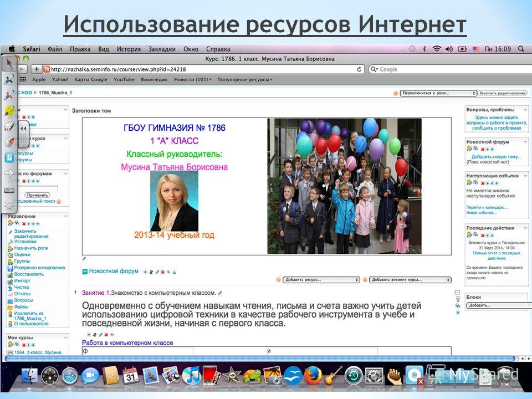Add bookmark with the plus button
532x399 pixels.
point(37,69)
